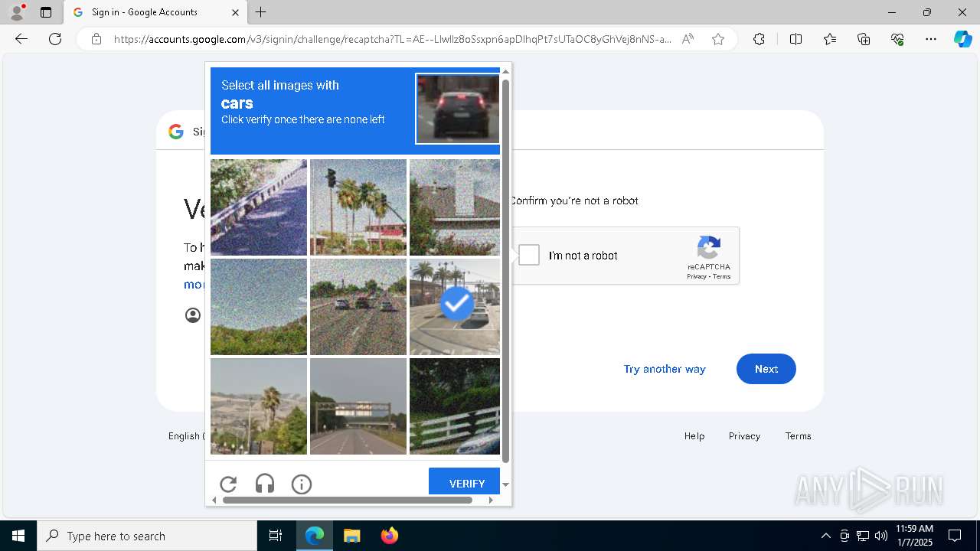This screenshot has height=551, width=980.
Task: Open the network tray icon
Action: pyautogui.click(x=863, y=536)
